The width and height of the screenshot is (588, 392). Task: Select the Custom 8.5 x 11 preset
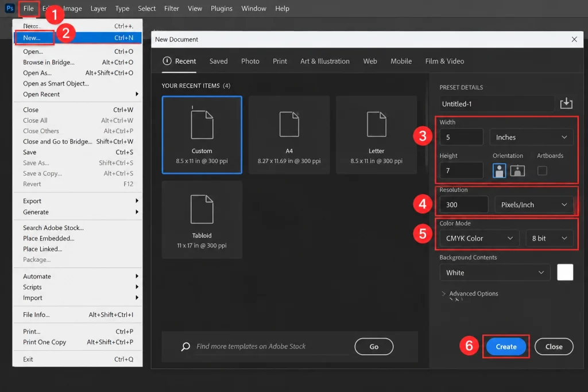(202, 135)
